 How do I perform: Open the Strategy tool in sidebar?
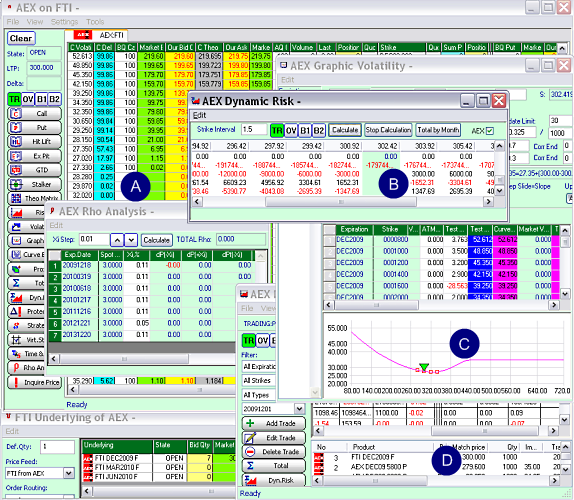pos(26,325)
